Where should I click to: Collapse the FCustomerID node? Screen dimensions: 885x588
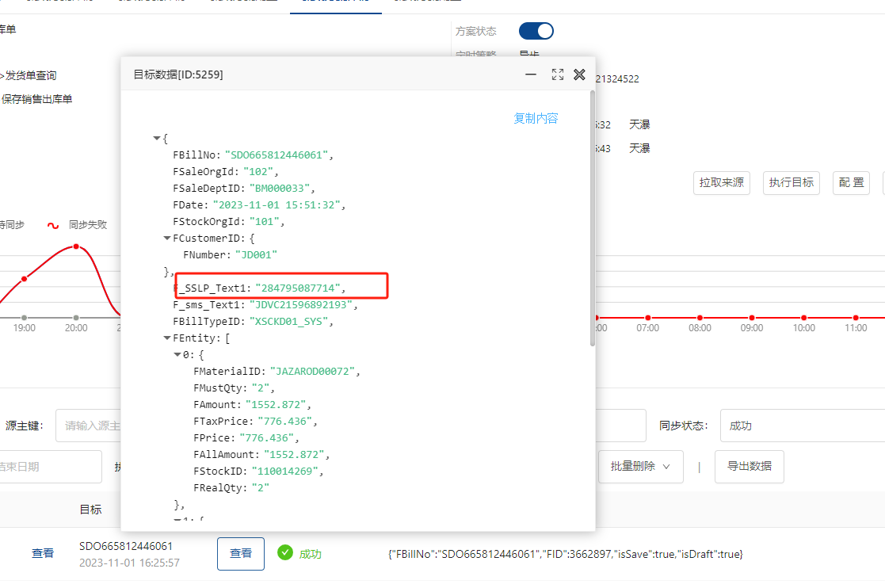click(167, 238)
